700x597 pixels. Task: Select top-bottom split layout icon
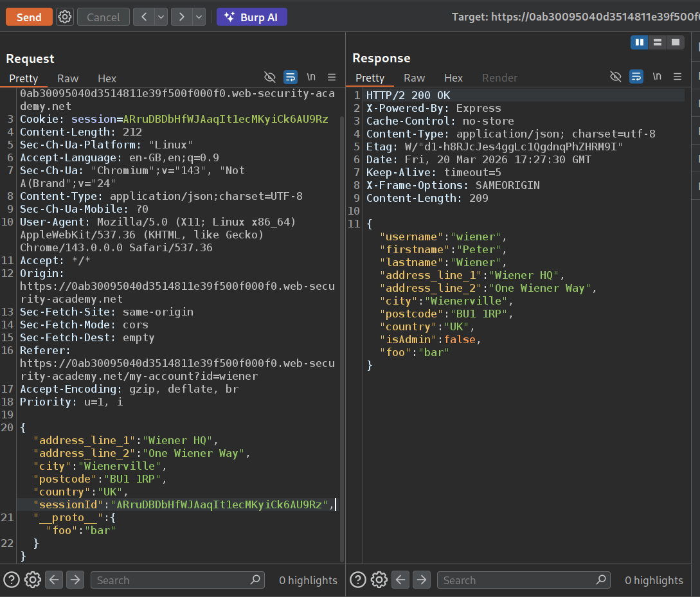657,42
